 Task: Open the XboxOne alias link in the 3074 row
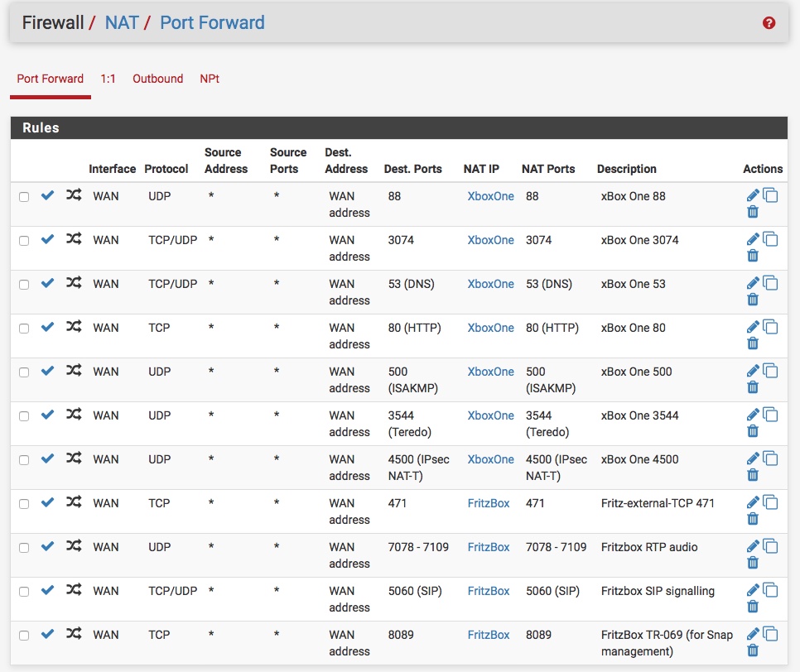(x=491, y=240)
